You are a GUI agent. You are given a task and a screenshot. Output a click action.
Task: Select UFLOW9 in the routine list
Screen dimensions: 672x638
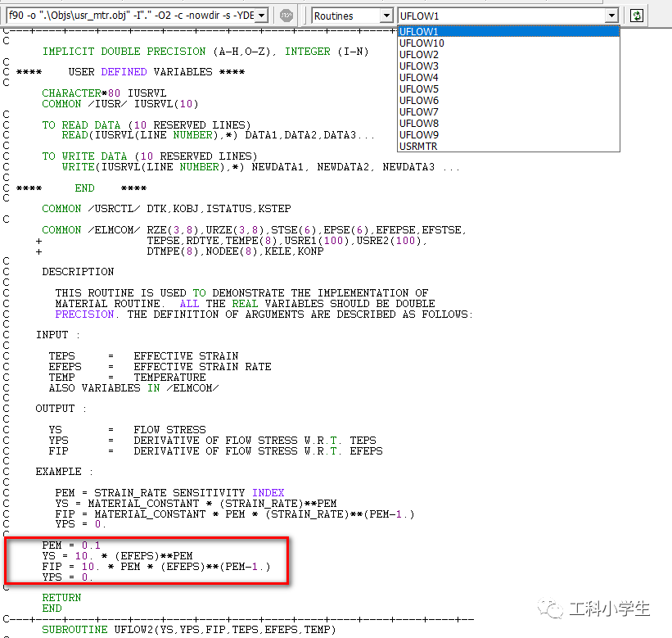(x=508, y=134)
